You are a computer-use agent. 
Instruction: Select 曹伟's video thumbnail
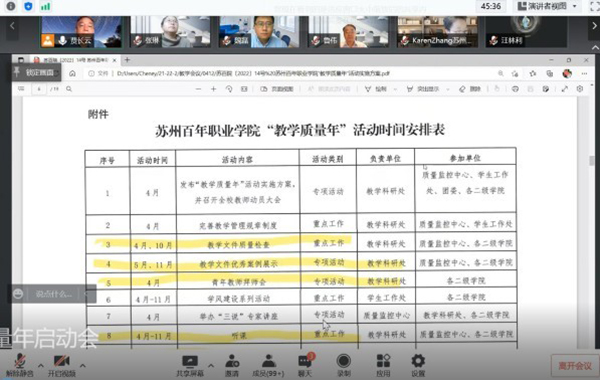[x=348, y=32]
